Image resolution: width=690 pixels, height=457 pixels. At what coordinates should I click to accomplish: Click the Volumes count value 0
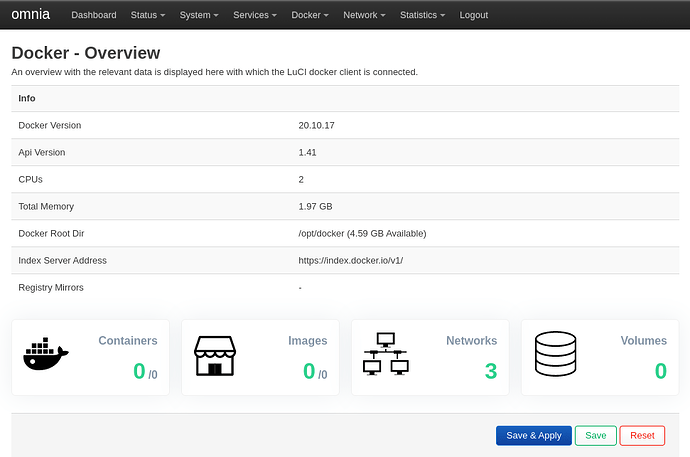pyautogui.click(x=661, y=371)
